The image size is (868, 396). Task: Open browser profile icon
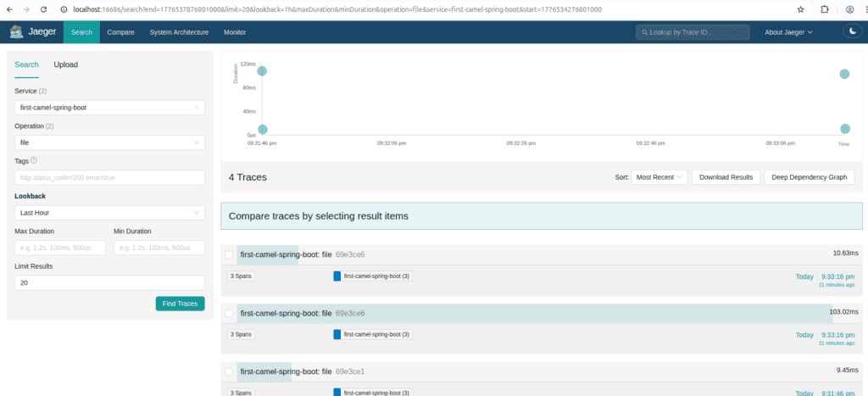849,9
